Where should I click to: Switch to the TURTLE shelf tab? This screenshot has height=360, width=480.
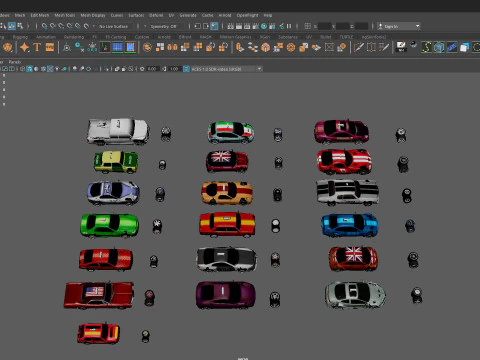(x=346, y=37)
